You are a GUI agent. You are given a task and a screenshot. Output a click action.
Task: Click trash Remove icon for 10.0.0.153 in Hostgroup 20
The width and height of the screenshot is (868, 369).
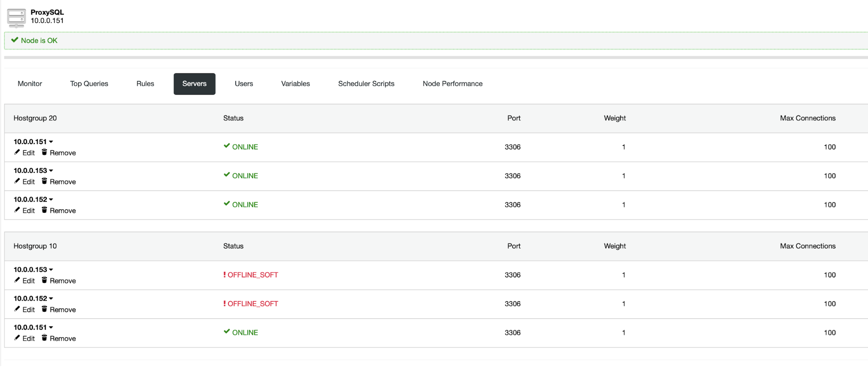(x=44, y=181)
